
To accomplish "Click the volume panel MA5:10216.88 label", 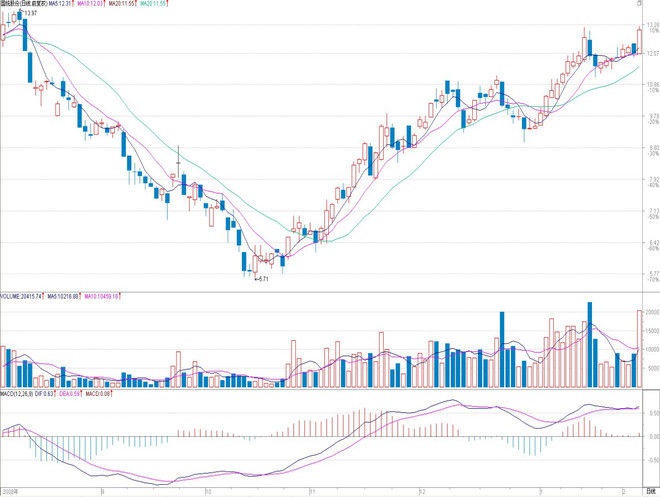I will click(66, 296).
